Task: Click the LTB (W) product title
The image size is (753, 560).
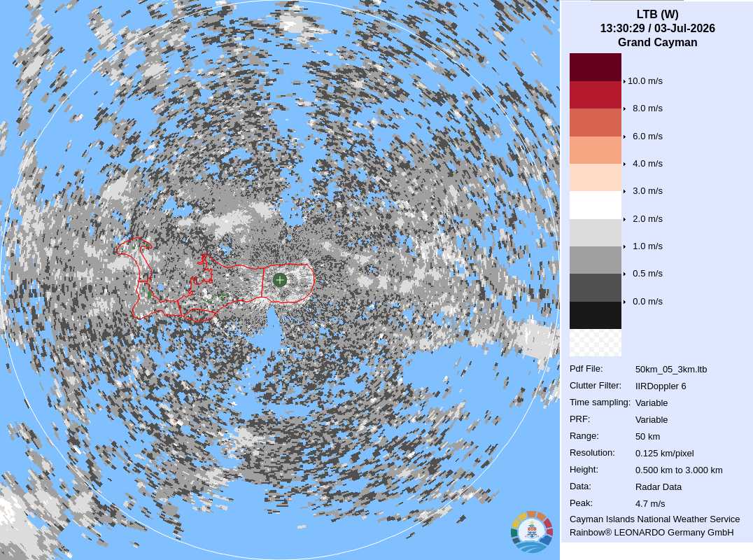Action: point(657,15)
